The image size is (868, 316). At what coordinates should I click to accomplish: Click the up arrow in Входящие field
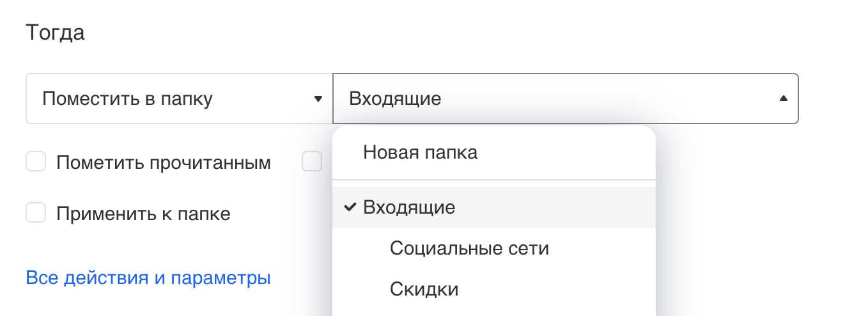783,99
